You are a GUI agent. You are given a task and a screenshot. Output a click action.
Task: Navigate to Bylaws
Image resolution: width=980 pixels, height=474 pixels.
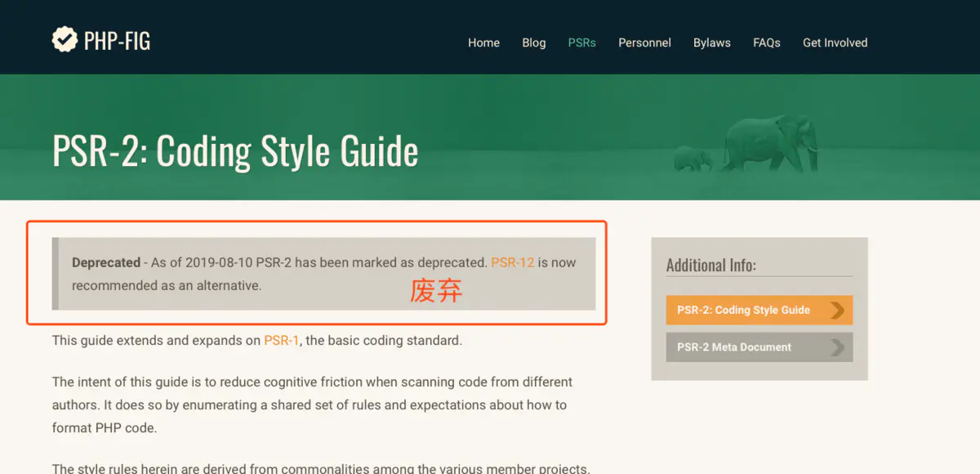point(712,42)
